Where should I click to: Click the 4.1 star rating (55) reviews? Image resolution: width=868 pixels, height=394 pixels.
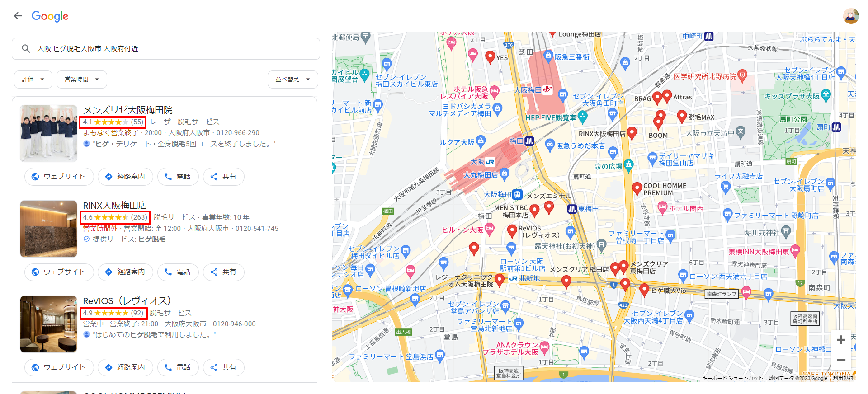[x=113, y=122]
